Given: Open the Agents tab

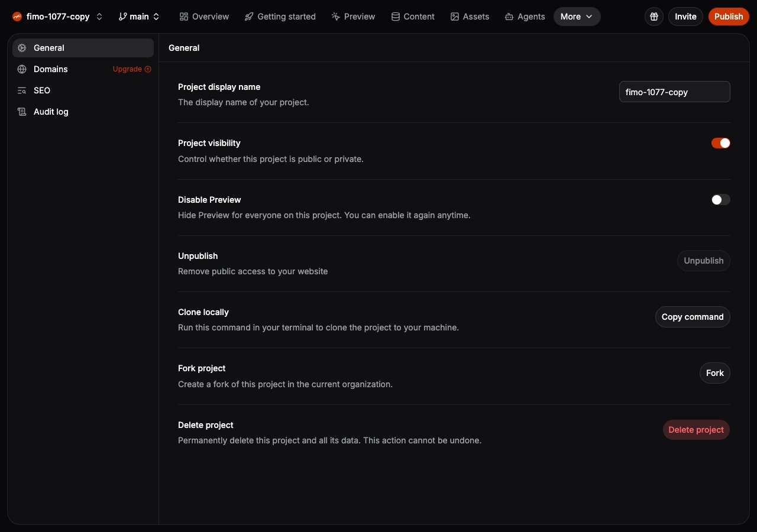Looking at the screenshot, I should point(525,17).
